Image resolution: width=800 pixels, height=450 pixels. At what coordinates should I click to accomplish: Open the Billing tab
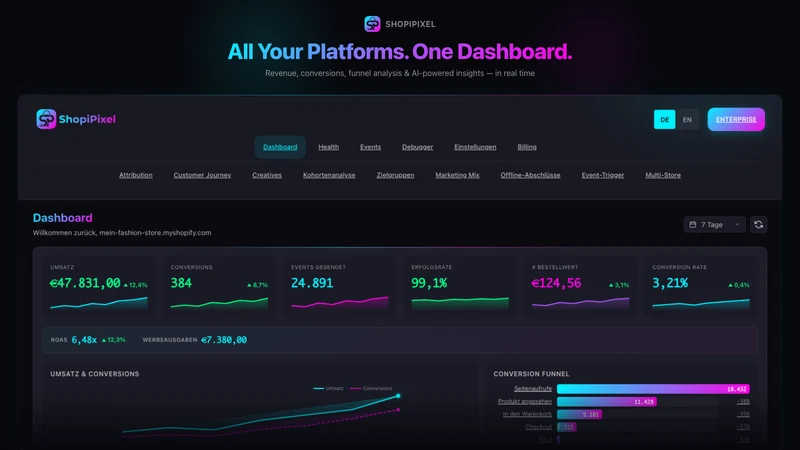tap(527, 147)
